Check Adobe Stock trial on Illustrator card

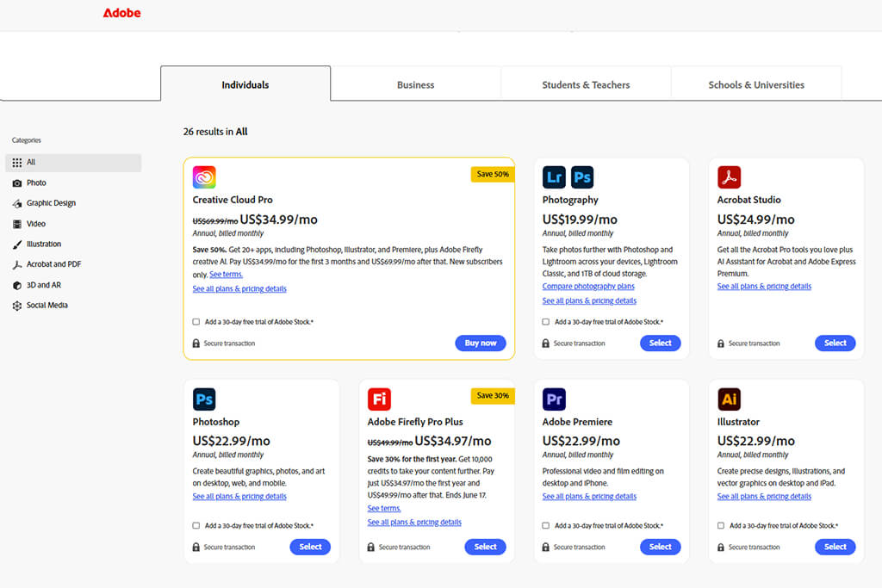point(721,526)
